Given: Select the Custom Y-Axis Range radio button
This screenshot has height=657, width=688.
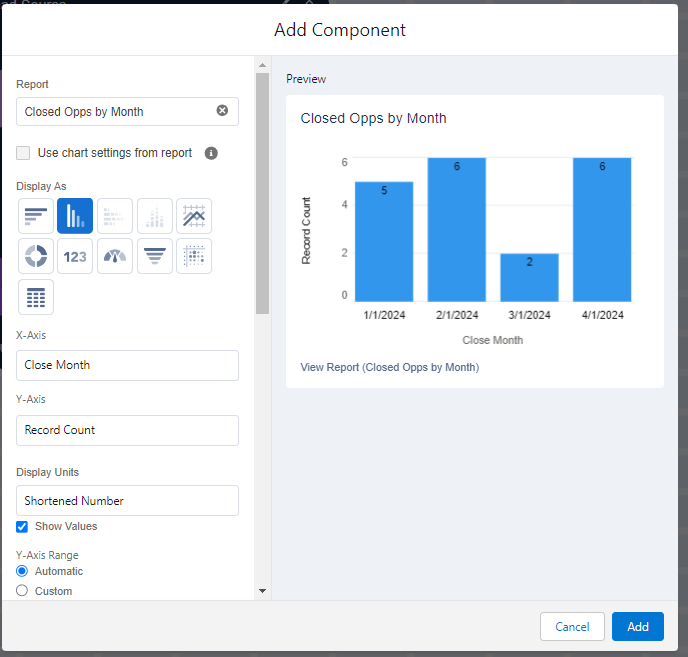Looking at the screenshot, I should [x=22, y=591].
